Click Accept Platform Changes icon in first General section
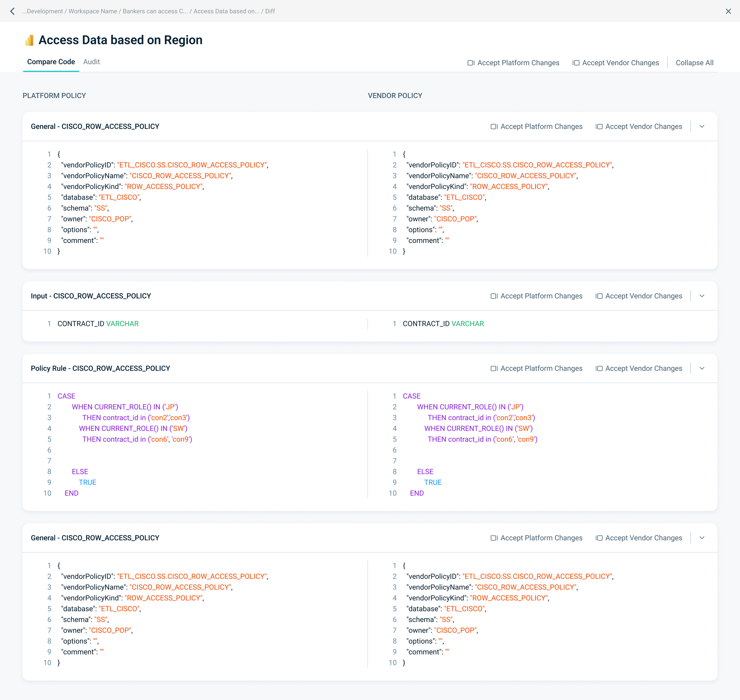 coord(494,127)
